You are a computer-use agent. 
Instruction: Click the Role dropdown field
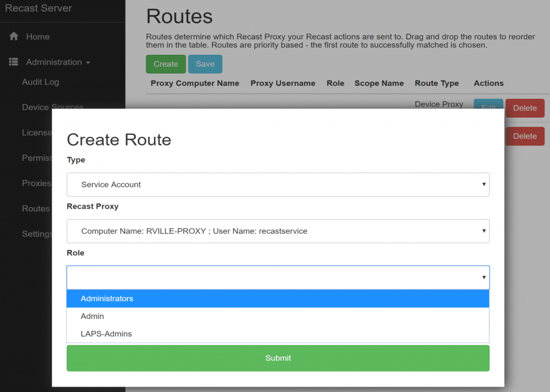coord(278,278)
